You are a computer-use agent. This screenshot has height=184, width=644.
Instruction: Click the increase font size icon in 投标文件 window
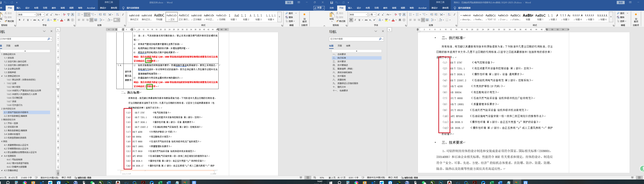[47, 15]
